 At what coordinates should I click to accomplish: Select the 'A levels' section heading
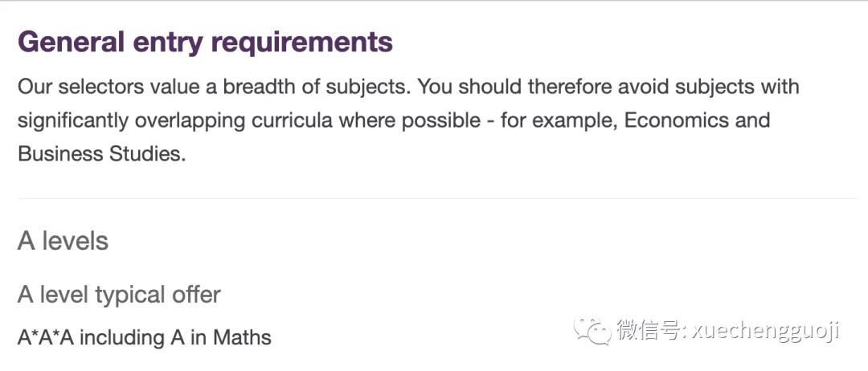pos(63,241)
